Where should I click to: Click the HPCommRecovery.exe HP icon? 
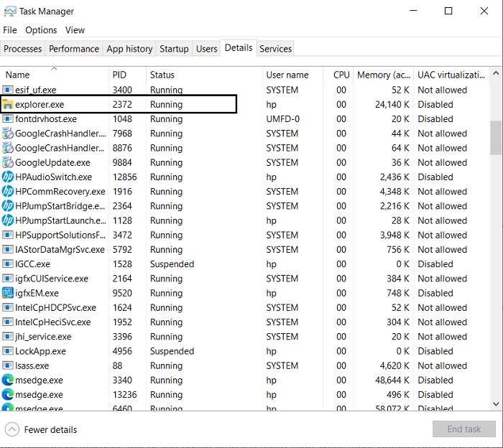[8, 192]
